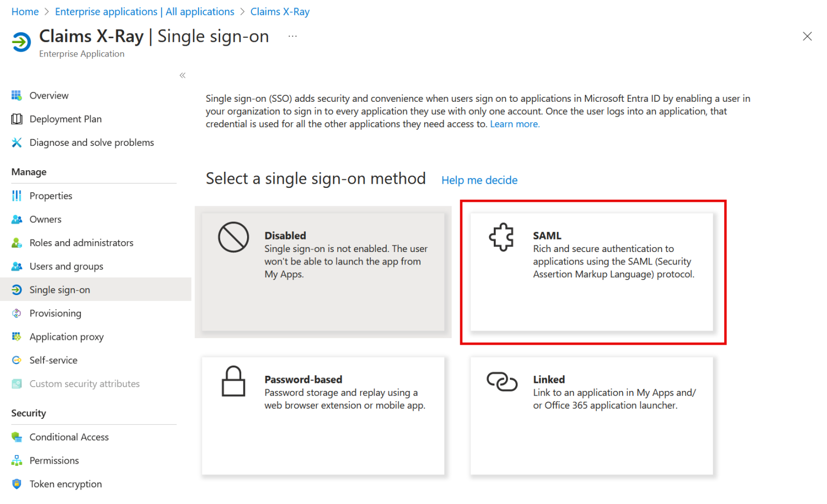This screenshot has width=827, height=504.
Task: Open Roles and administrators from the Manage menu
Action: click(81, 242)
